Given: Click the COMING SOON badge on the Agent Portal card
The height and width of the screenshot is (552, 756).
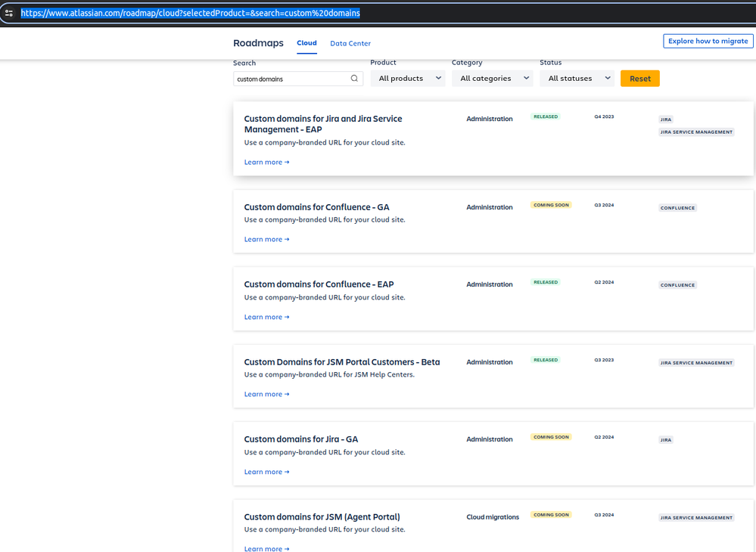Looking at the screenshot, I should 550,514.
